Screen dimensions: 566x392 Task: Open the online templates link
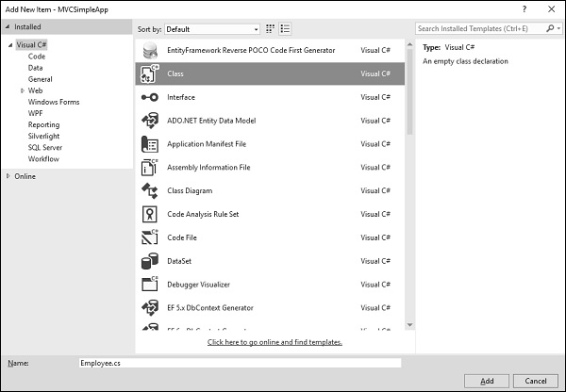tap(275, 342)
